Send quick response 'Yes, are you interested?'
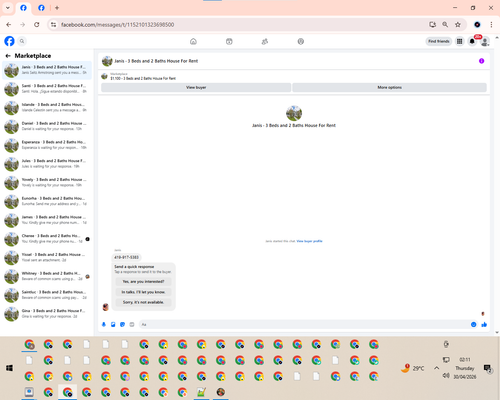500x400 pixels. pos(143,282)
